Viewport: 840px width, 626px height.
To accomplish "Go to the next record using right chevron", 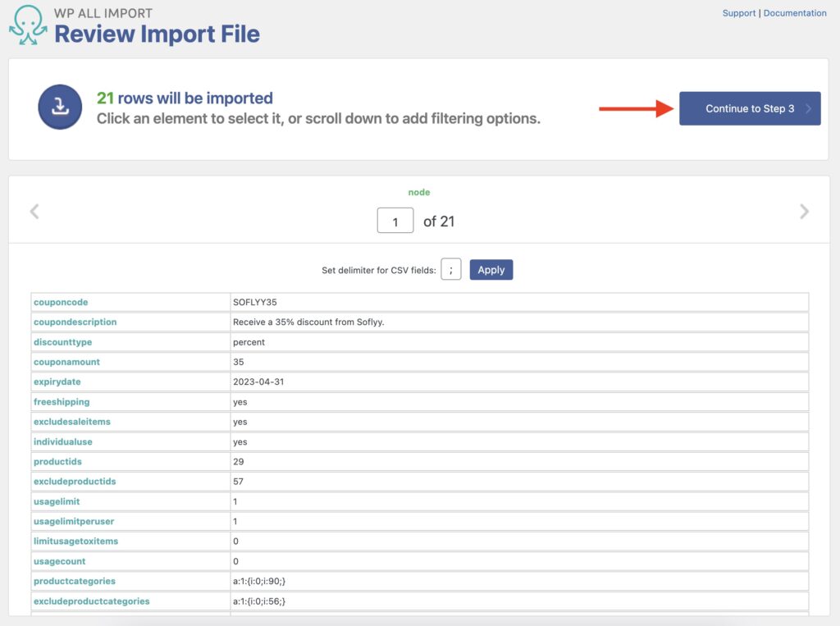I will tap(805, 211).
